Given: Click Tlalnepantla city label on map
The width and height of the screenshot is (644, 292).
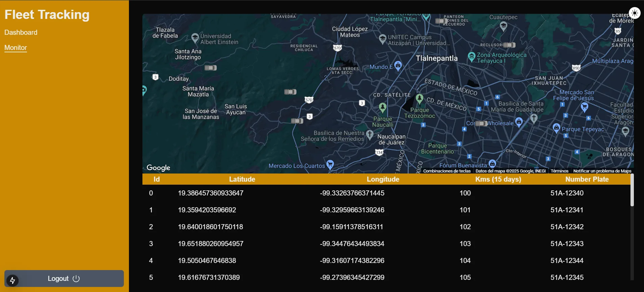Looking at the screenshot, I should (x=437, y=58).
